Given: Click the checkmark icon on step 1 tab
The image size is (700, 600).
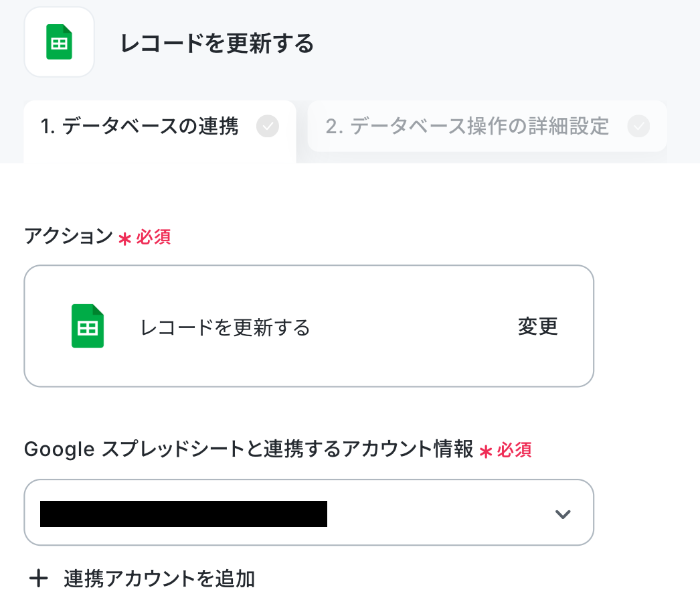Looking at the screenshot, I should 268,126.
